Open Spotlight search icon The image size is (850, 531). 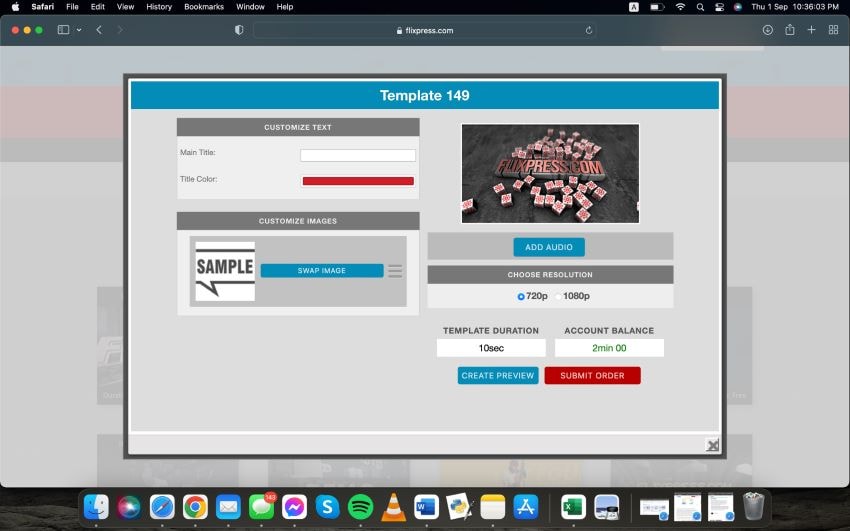click(700, 7)
